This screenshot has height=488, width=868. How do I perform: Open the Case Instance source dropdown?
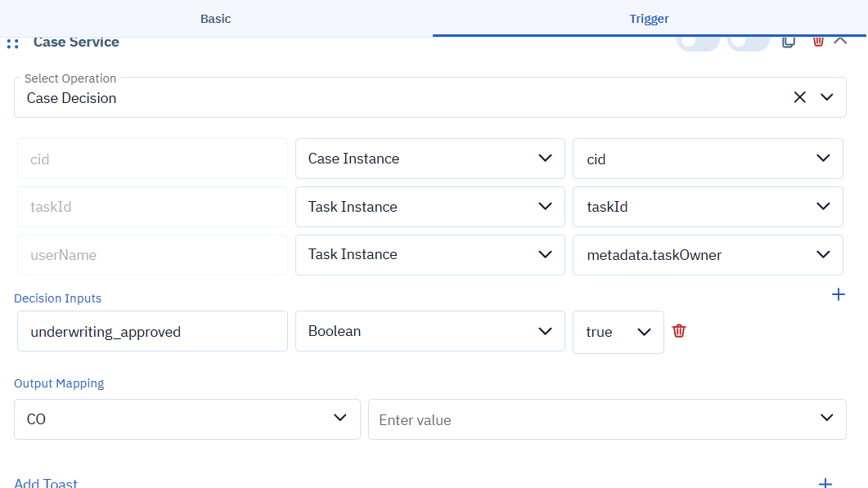(x=430, y=159)
